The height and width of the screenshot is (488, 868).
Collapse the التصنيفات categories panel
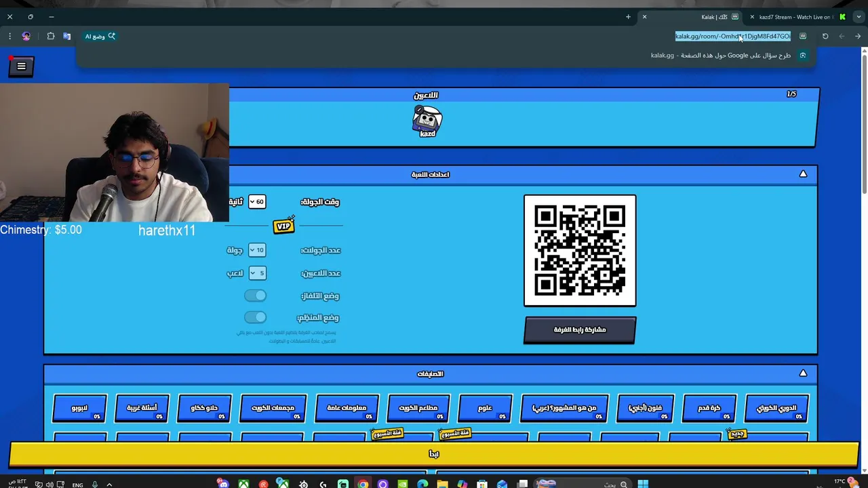coord(803,373)
